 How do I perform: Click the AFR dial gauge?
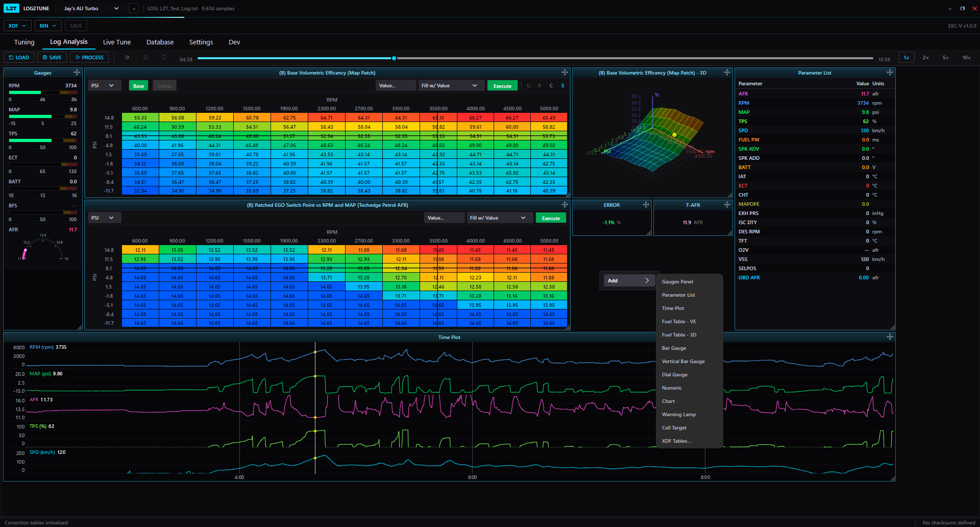coord(43,248)
